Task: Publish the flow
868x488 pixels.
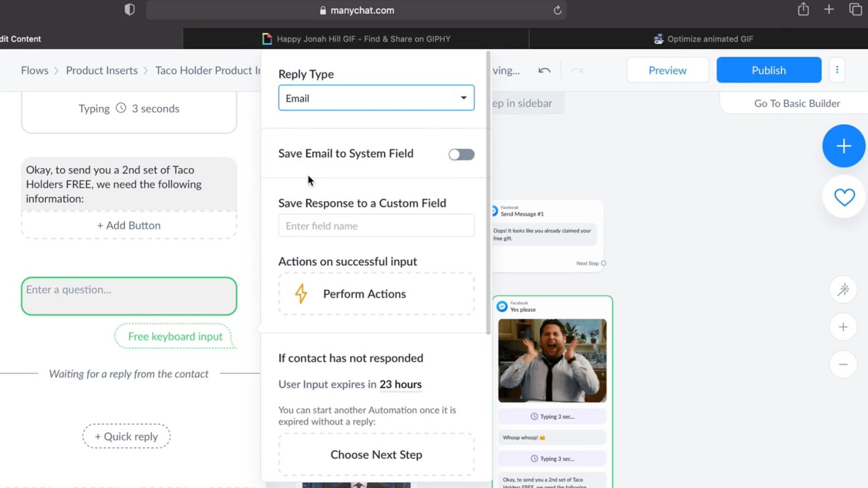Action: pos(769,70)
